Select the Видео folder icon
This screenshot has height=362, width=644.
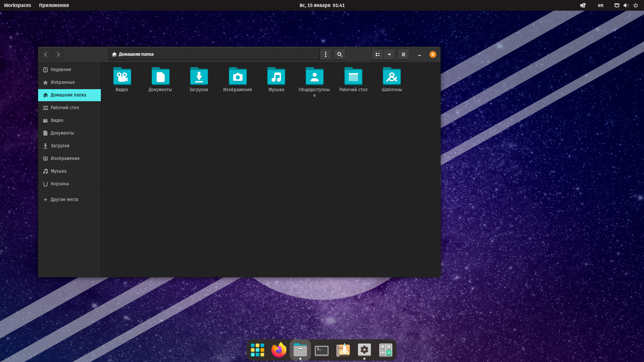click(x=122, y=77)
